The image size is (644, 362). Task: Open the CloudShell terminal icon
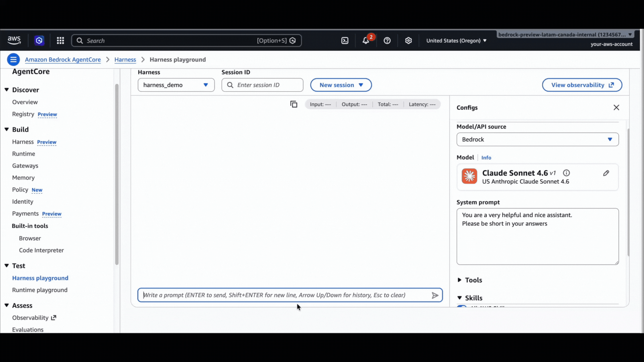click(345, 41)
